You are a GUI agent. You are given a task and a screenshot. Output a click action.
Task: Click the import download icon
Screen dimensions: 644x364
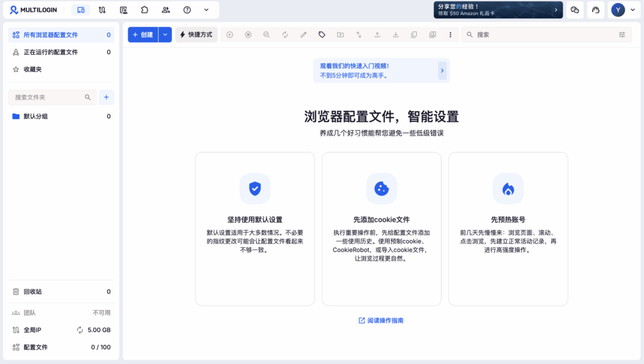click(396, 35)
